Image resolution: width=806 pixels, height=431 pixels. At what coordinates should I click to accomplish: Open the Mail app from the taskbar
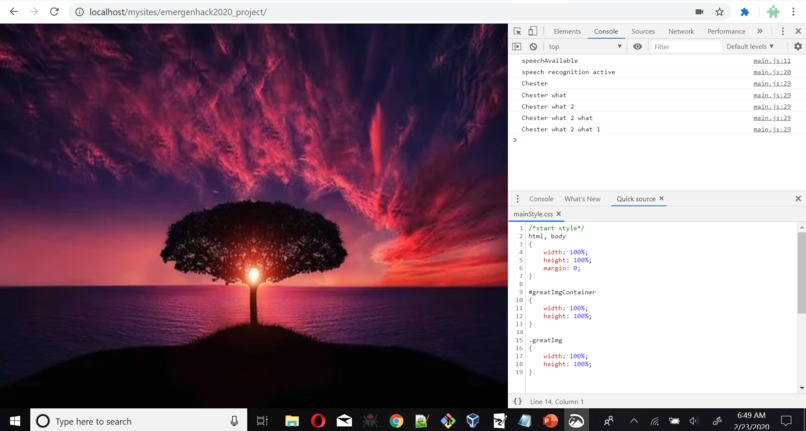point(344,421)
